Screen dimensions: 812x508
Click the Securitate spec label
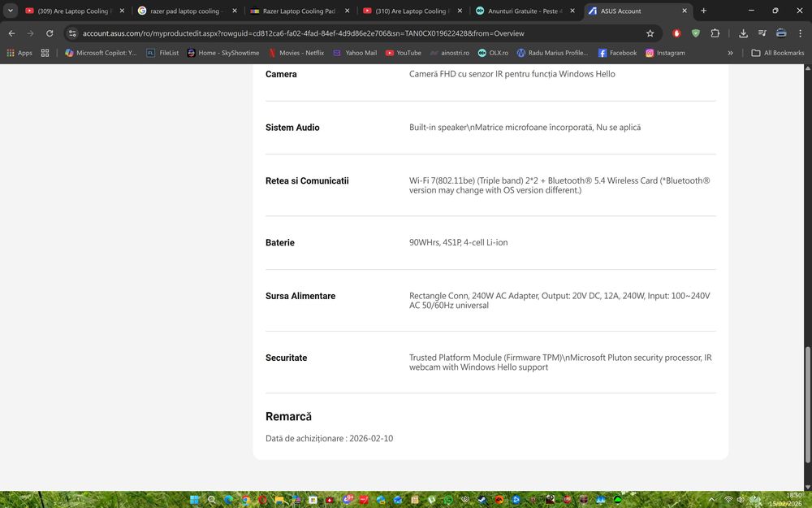click(287, 358)
